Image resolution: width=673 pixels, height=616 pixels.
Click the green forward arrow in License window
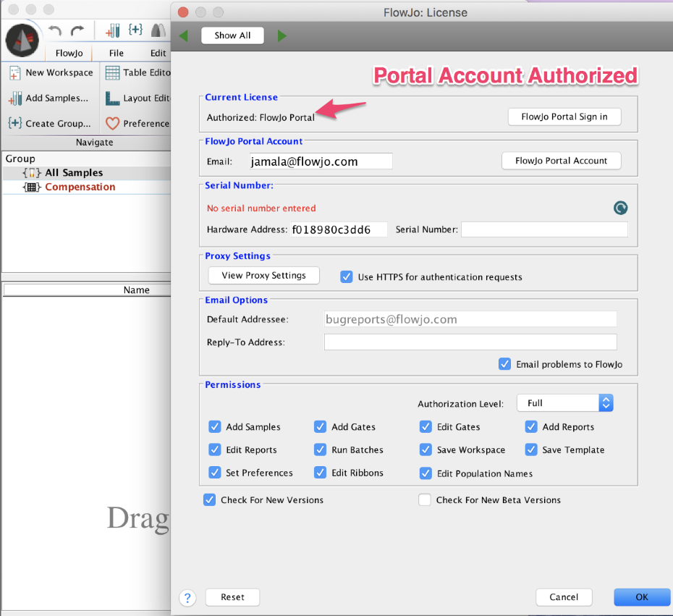282,35
